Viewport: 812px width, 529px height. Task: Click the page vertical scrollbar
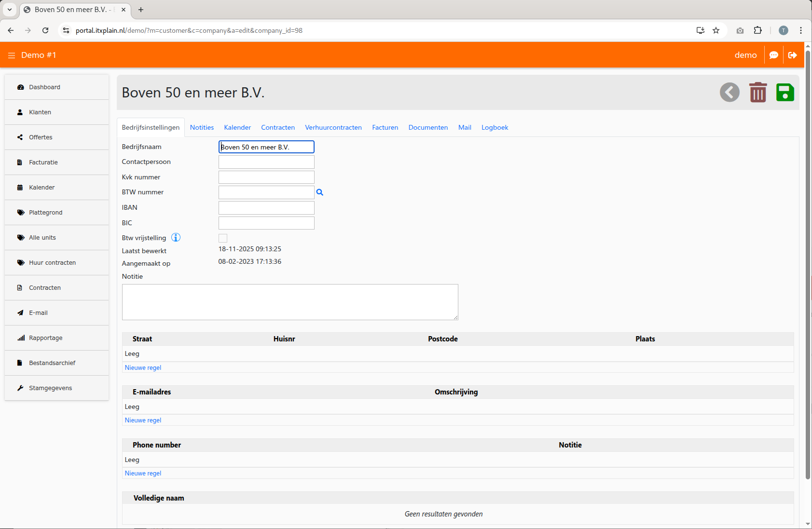click(808, 265)
